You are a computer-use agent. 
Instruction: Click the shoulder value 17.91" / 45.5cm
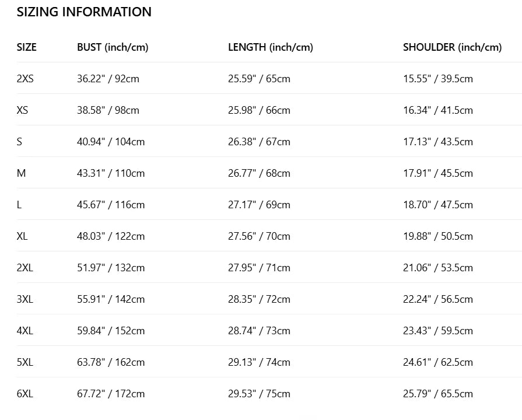tap(437, 173)
